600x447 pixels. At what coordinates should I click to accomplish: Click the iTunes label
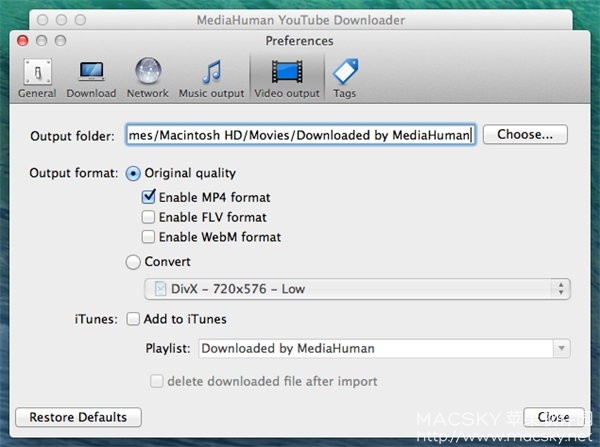(x=96, y=319)
